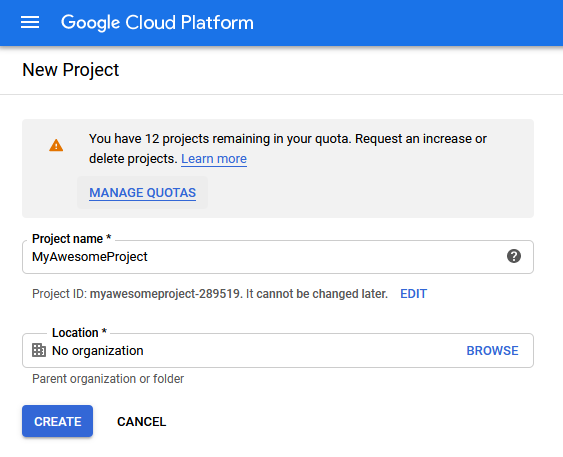The width and height of the screenshot is (563, 457).
Task: Open MANAGE QUOTAS
Action: 143,193
